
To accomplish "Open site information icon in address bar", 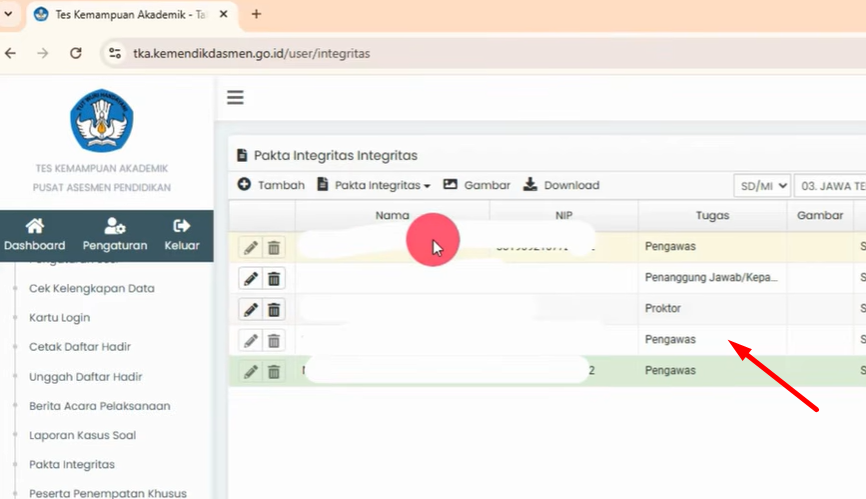I will [x=115, y=53].
